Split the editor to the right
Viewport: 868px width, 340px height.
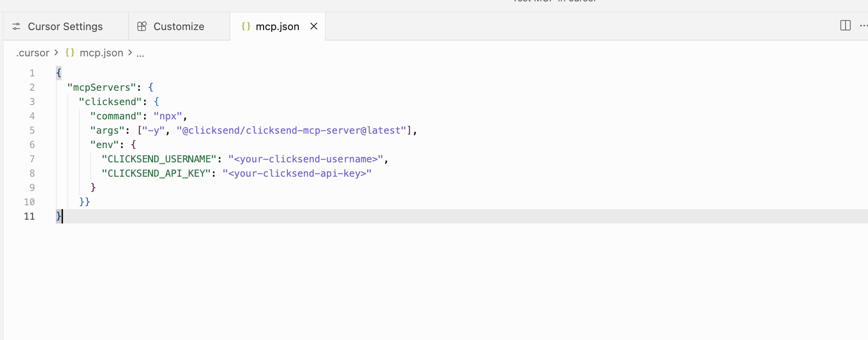coord(845,25)
